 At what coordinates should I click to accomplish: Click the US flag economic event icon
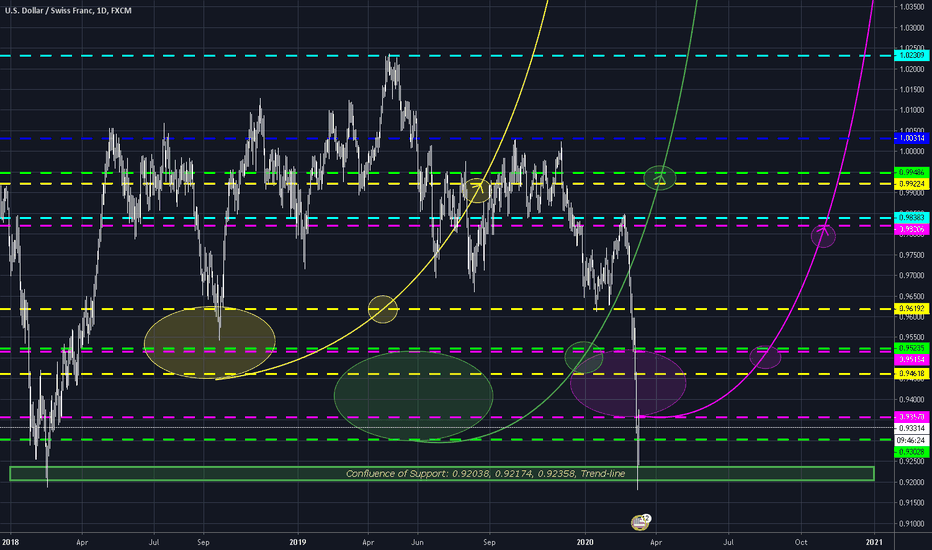tap(640, 523)
